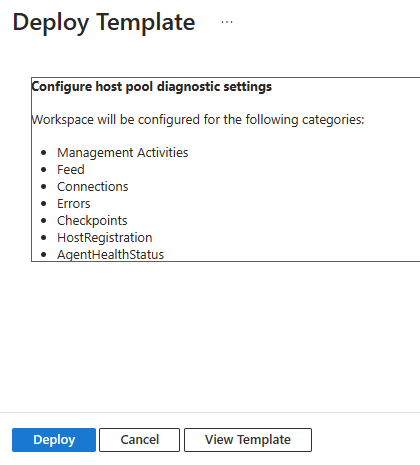The image size is (420, 465).
Task: Select the Management Activities category entry
Action: [123, 153]
